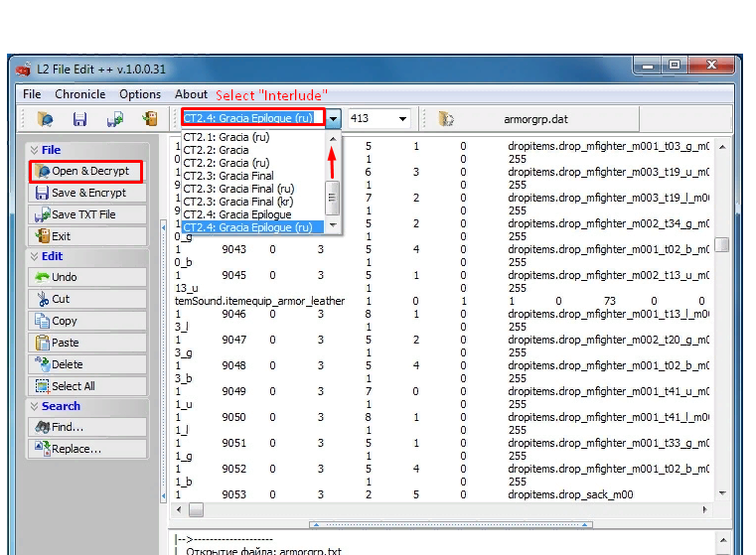Click the save TXT toolbar icon

(115, 118)
